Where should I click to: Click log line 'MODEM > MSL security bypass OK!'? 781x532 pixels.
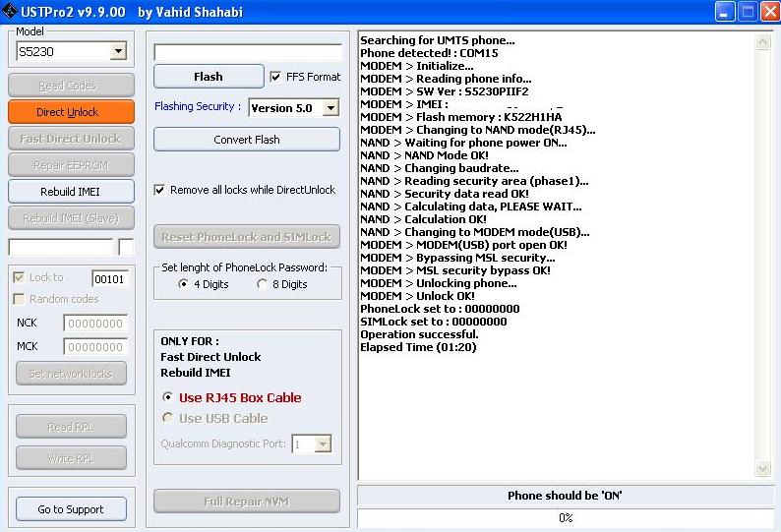[x=455, y=270]
